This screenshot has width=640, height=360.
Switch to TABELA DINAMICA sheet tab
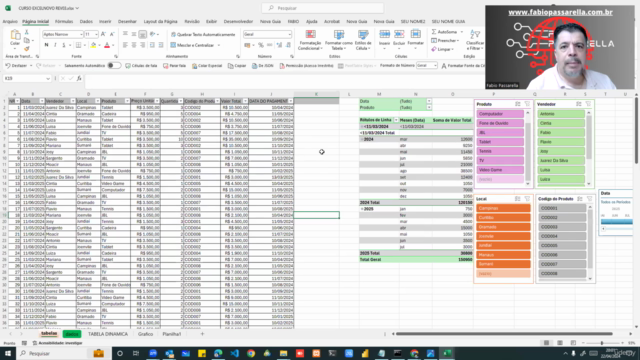coord(108,334)
